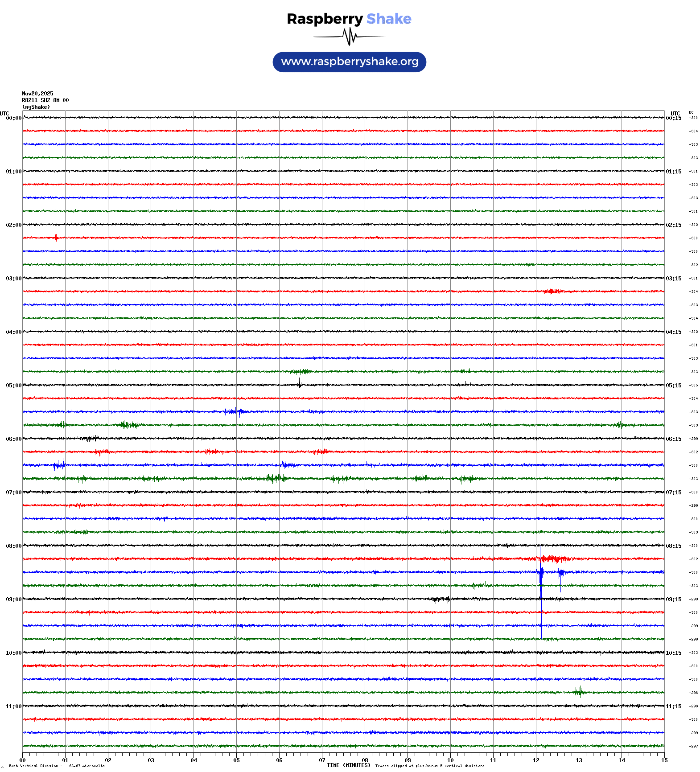
Task: Select the Nov20,2025 date label
Action: pos(37,94)
